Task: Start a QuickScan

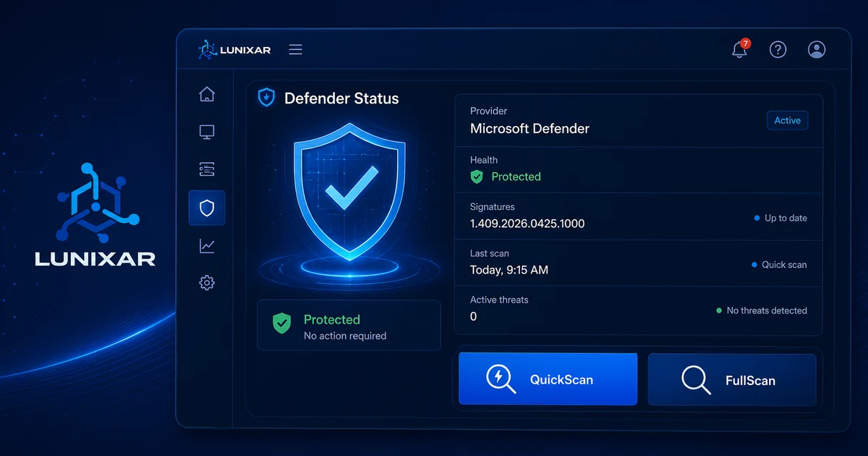Action: (x=548, y=379)
